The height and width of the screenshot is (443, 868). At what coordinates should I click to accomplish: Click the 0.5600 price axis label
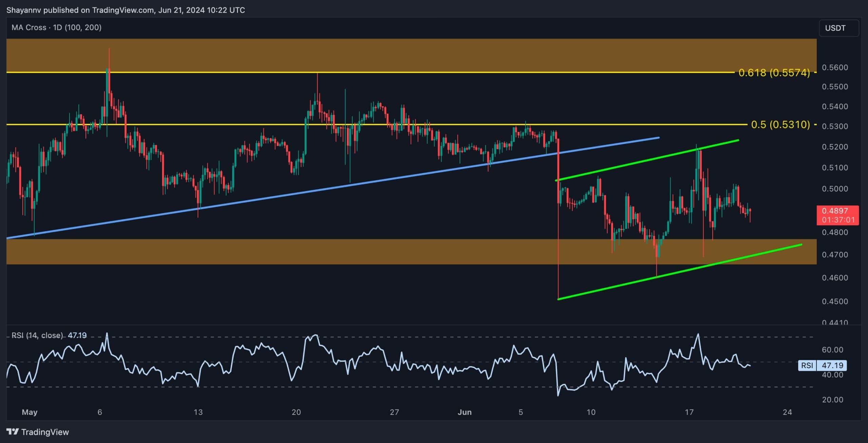click(835, 67)
